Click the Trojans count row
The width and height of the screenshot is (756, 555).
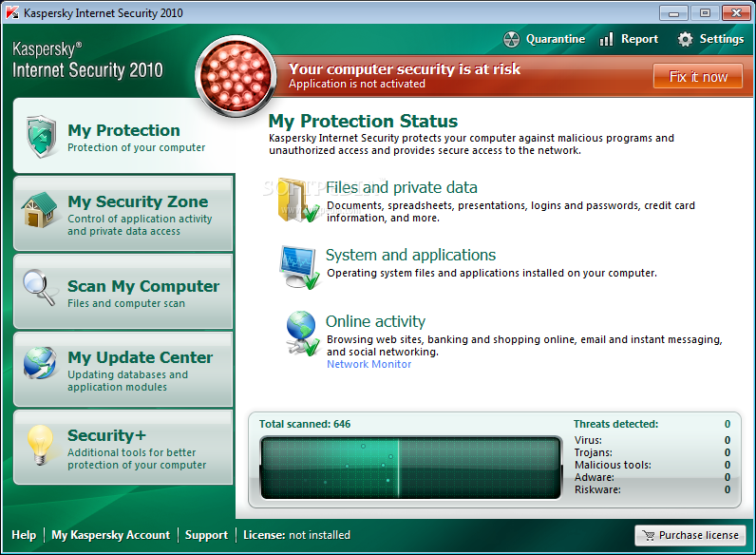click(x=652, y=452)
